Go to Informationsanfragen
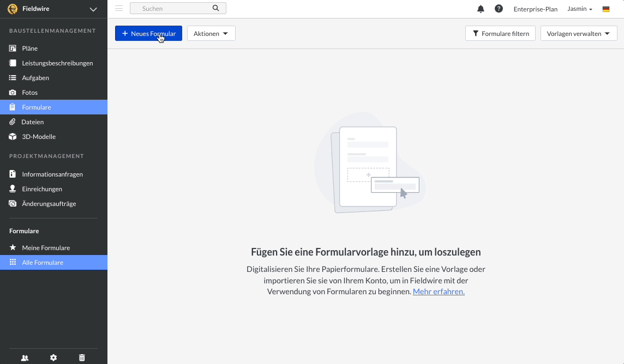624x364 pixels. click(x=52, y=174)
